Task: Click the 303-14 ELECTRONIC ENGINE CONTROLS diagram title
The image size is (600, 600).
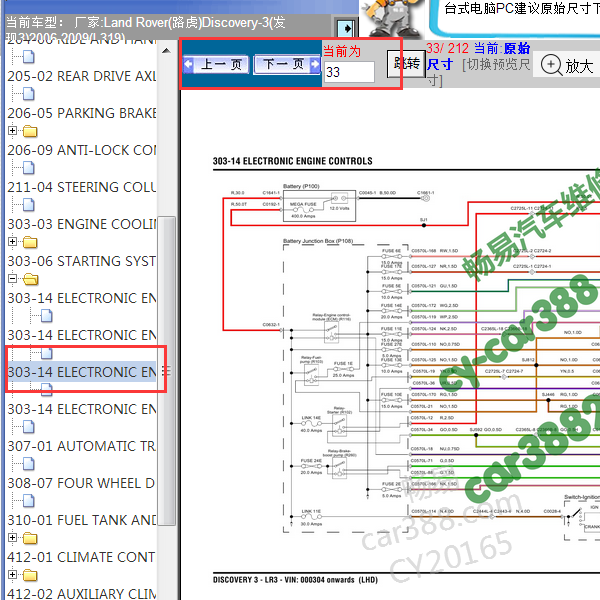Action: [292, 161]
